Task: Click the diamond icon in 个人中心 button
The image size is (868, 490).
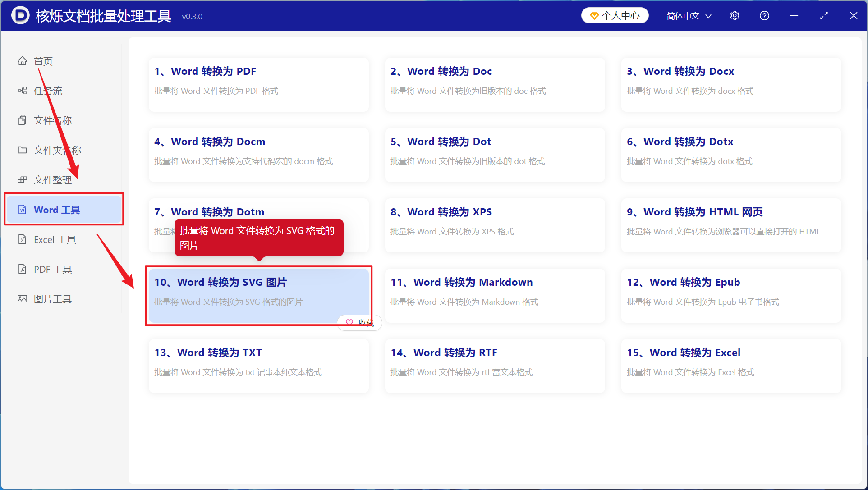Action: coord(594,16)
